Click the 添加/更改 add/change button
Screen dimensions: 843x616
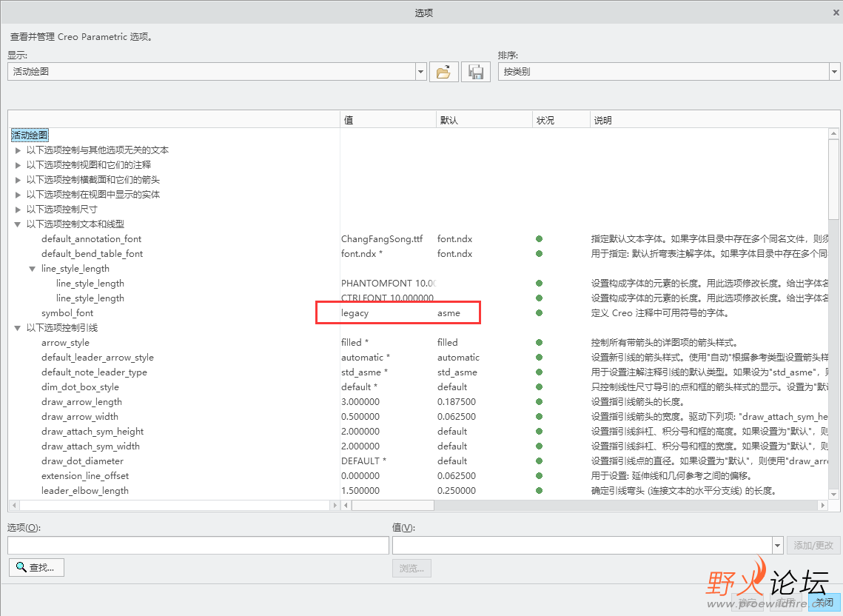[x=813, y=546]
